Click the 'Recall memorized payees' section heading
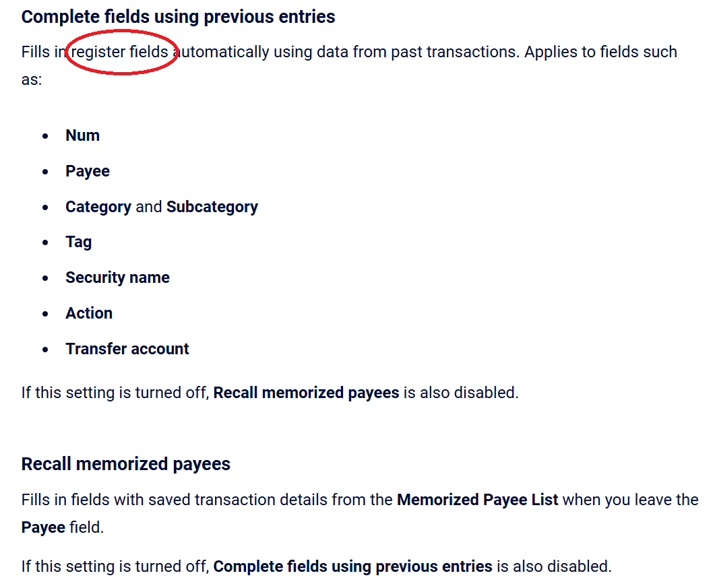This screenshot has width=713, height=588. coord(126,464)
